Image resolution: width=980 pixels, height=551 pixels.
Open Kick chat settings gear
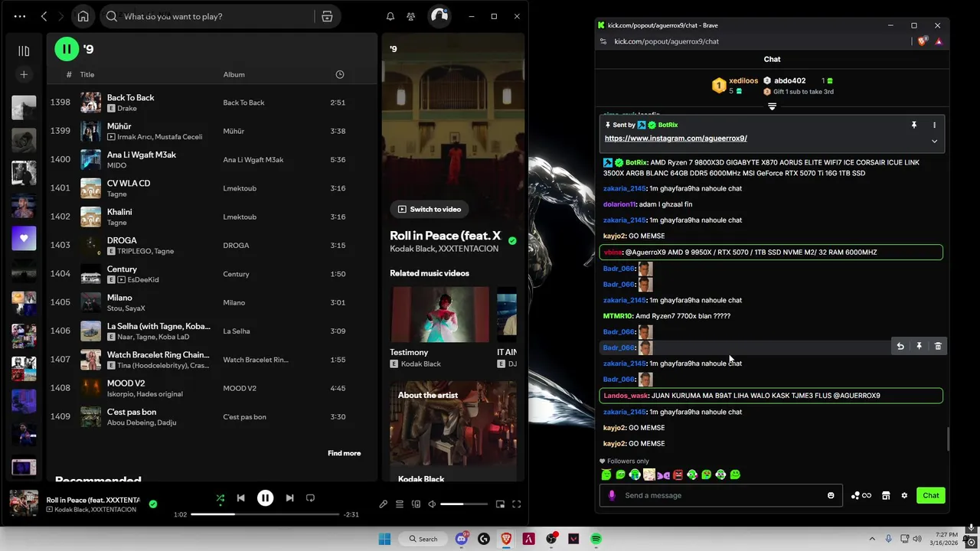pos(904,495)
